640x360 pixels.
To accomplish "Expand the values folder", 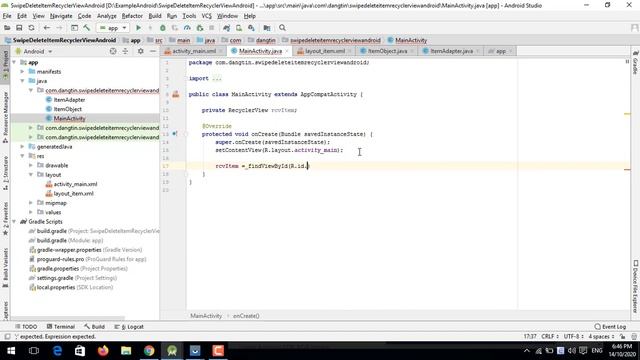I will (31, 212).
